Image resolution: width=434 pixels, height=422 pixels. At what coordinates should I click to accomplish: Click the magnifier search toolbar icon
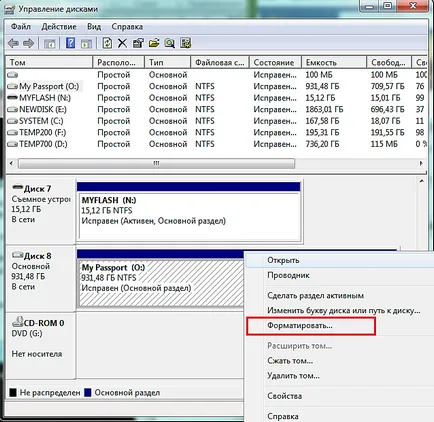point(169,43)
